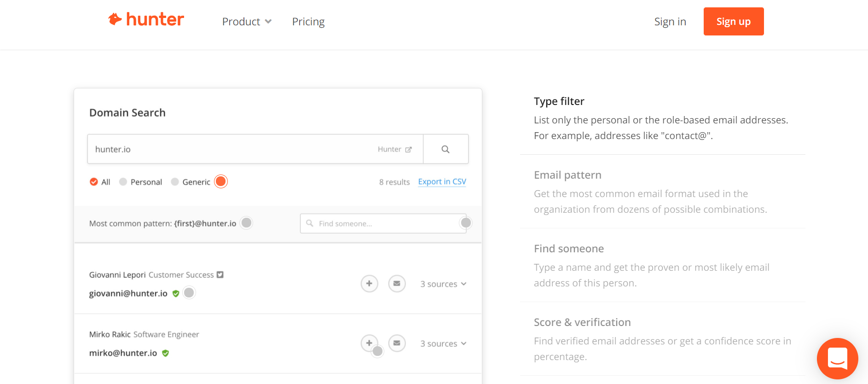Screen dimensions: 868x384
Task: Click the hotspot beside giovanni@hunter.io
Action: [189, 292]
